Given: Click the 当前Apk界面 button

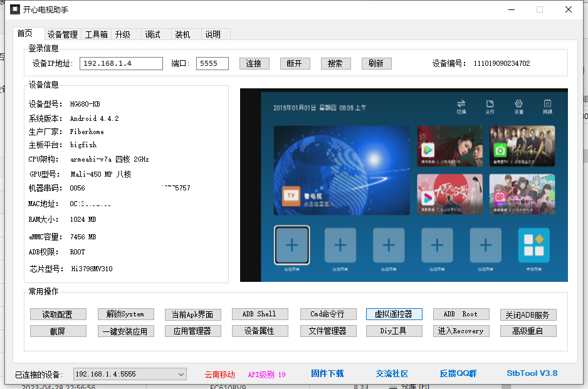Looking at the screenshot, I should (x=192, y=314).
